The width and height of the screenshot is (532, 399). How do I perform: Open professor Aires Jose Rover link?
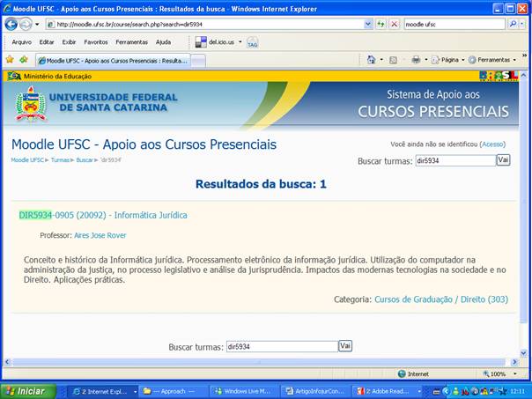99,235
